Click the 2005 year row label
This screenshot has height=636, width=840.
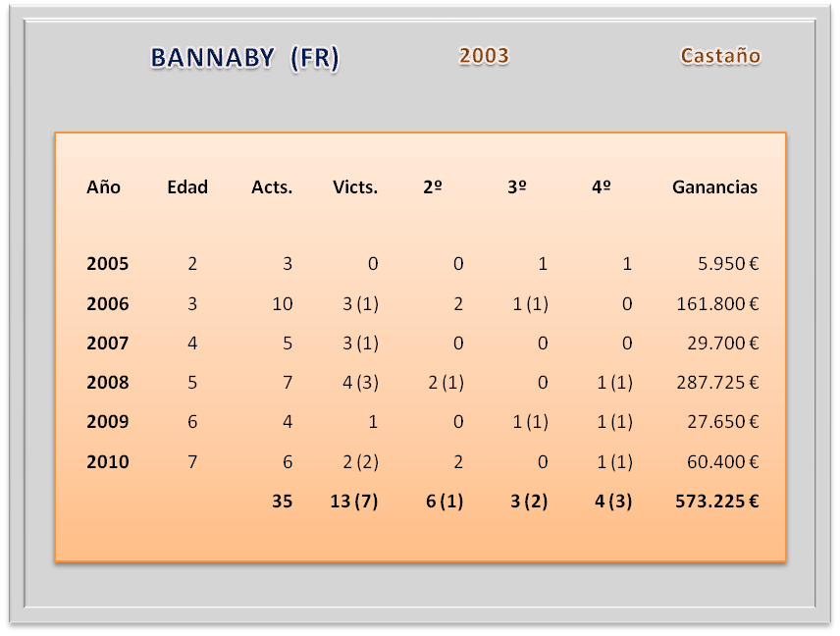(x=107, y=264)
